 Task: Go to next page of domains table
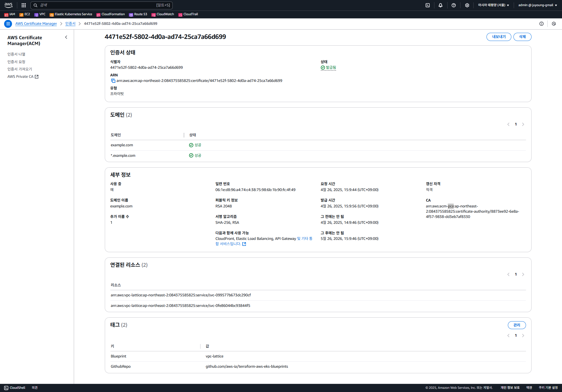click(x=523, y=124)
